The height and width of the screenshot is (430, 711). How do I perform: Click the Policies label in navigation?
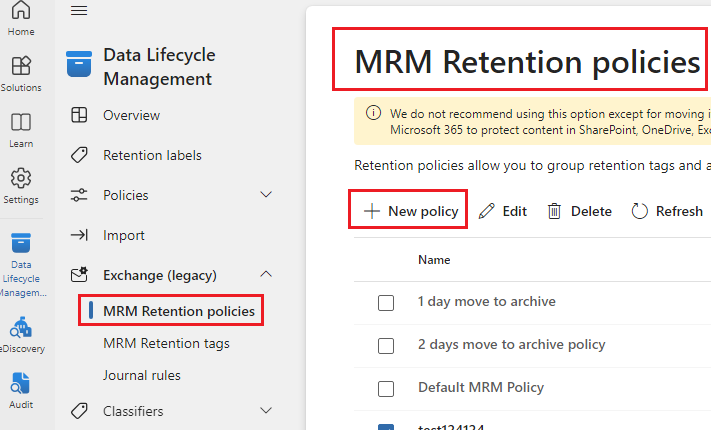pyautogui.click(x=126, y=195)
